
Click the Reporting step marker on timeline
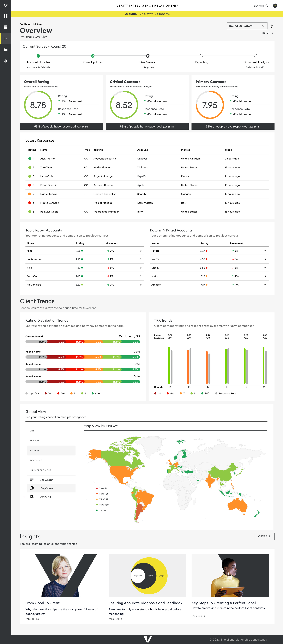[x=201, y=56]
